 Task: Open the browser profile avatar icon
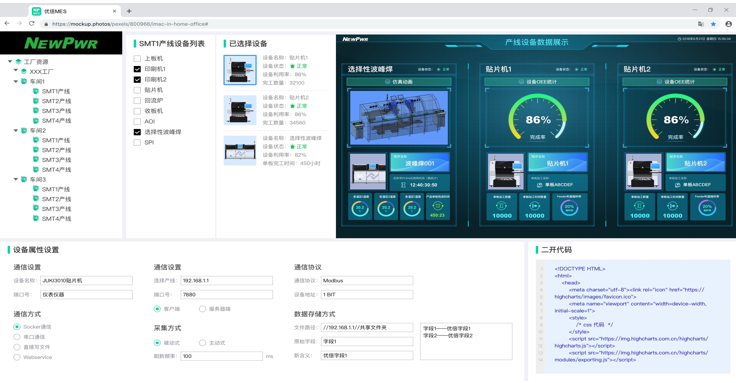[728, 24]
